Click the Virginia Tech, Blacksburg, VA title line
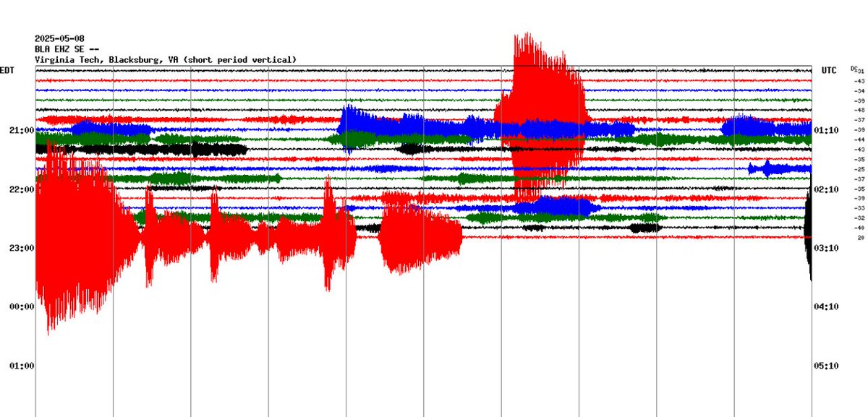Viewport: 868px width, 417px height. pos(166,59)
